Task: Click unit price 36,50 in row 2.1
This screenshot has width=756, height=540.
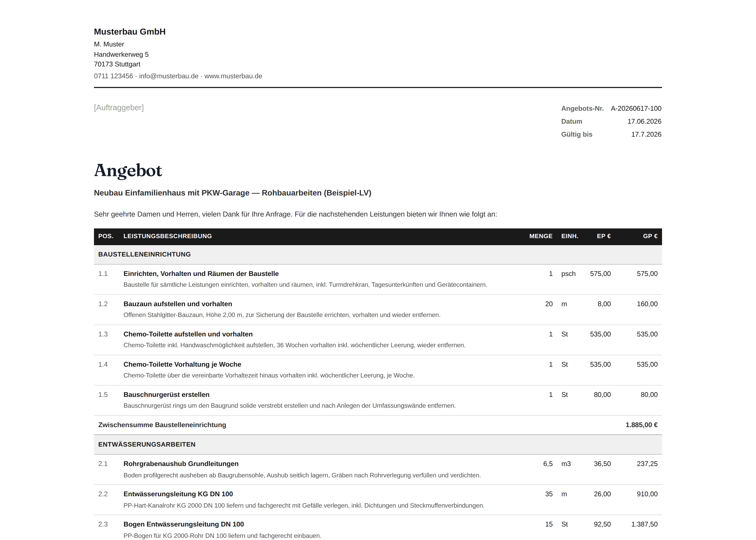Action: pos(602,464)
